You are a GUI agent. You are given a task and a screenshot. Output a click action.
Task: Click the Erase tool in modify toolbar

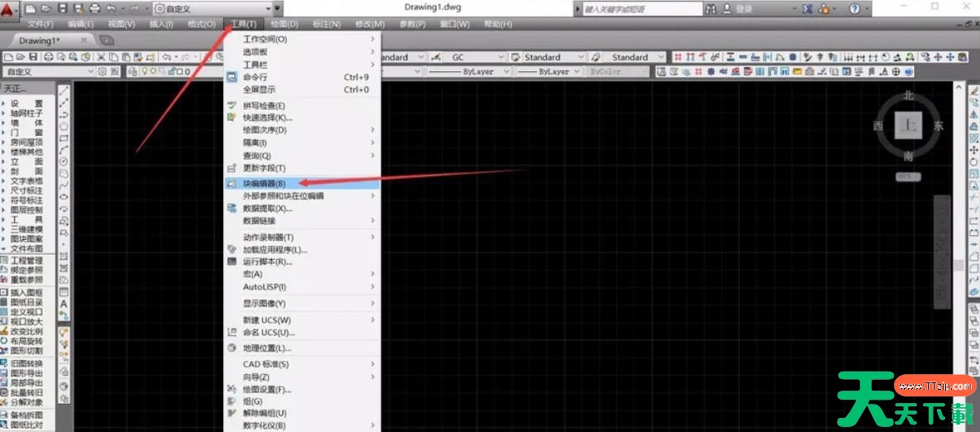coord(973,92)
